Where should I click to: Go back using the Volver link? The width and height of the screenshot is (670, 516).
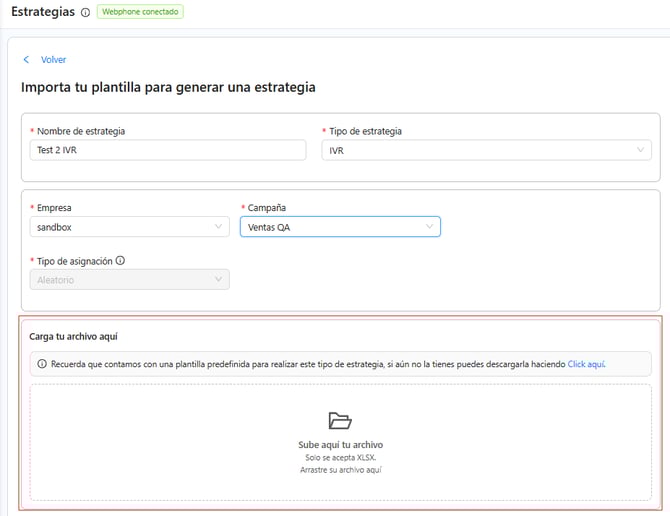tap(53, 60)
